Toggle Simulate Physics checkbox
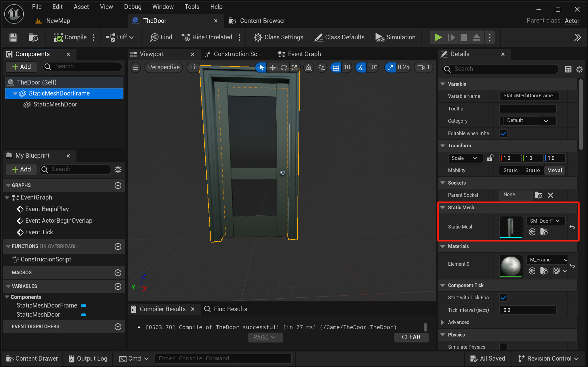This screenshot has height=367, width=588. pyautogui.click(x=504, y=347)
